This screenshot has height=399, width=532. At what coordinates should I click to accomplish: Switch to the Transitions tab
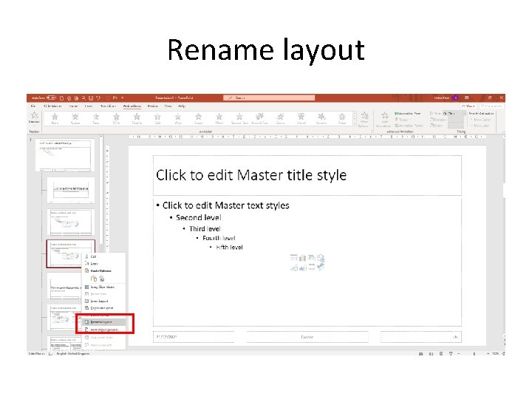click(108, 106)
